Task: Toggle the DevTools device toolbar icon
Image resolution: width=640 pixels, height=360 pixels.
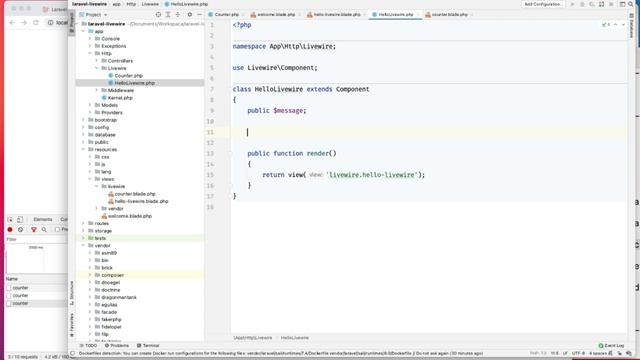Action: [20, 220]
